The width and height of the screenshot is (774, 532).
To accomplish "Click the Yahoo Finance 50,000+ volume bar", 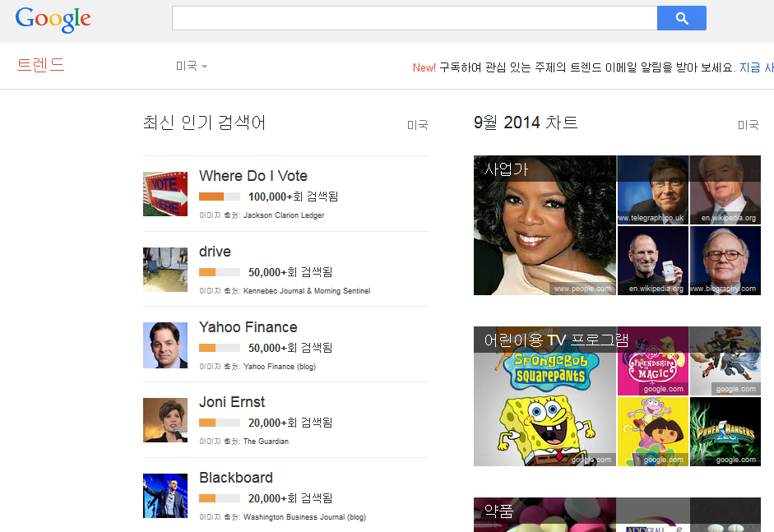I will [x=220, y=348].
